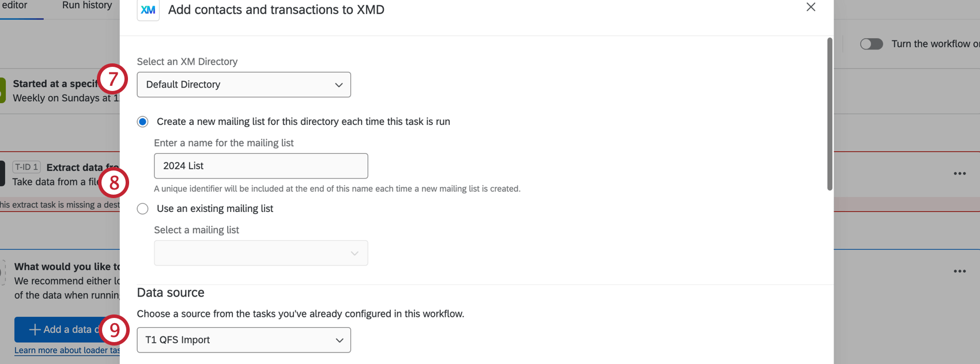Open the ellipsis menu on the lower workflow row
Image resolution: width=980 pixels, height=364 pixels.
click(x=960, y=271)
